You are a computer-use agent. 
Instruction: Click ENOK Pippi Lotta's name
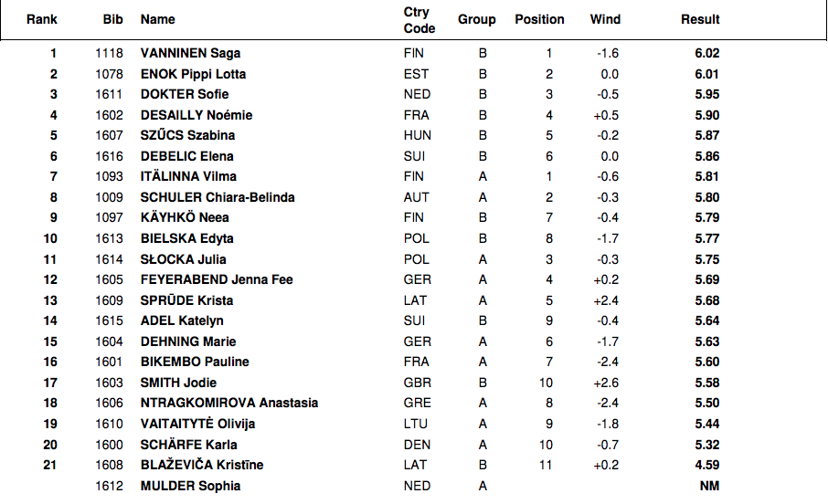[193, 74]
